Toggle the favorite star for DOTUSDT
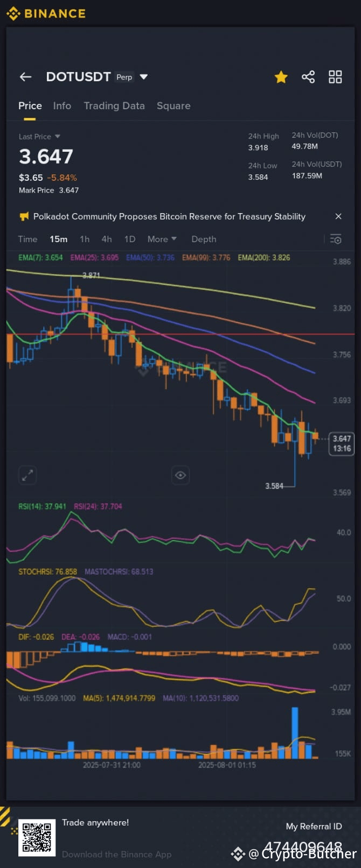The image size is (361, 868). click(x=281, y=77)
